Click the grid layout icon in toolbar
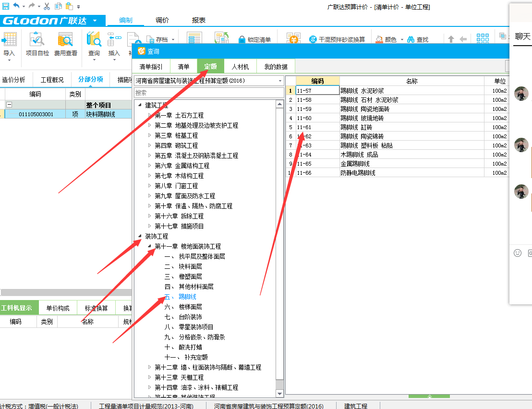The height and width of the screenshot is (409, 532). (483, 38)
